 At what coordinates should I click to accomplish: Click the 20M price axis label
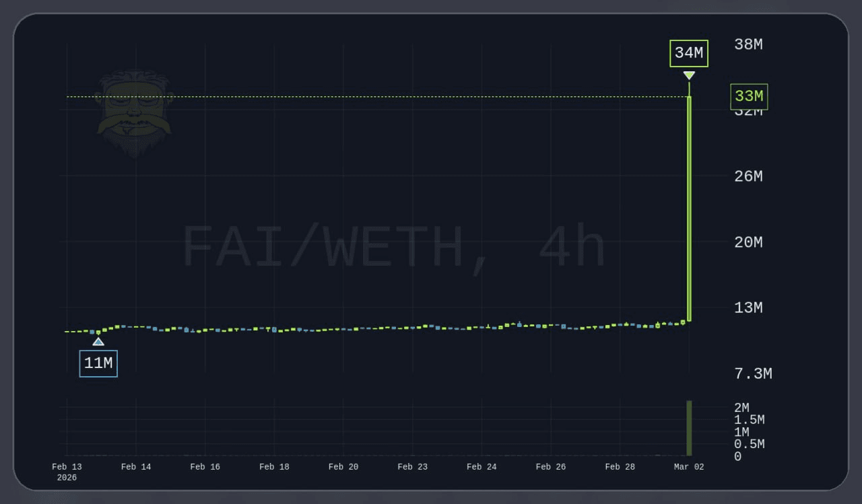[x=748, y=242]
